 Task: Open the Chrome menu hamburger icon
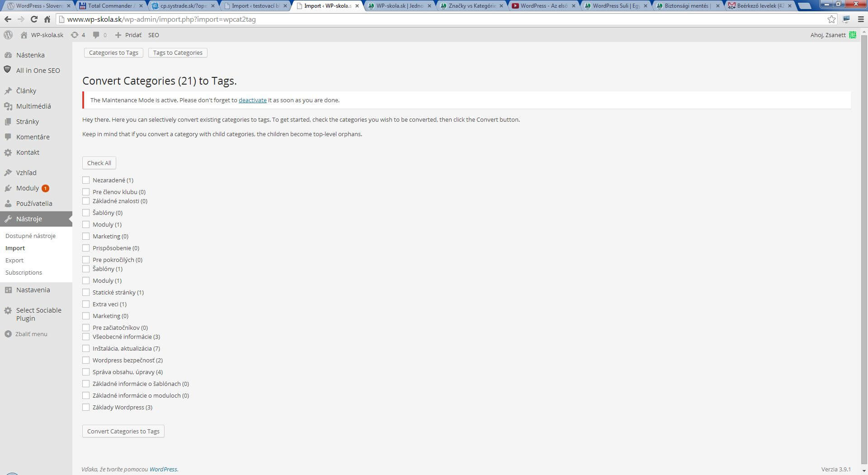coord(861,19)
